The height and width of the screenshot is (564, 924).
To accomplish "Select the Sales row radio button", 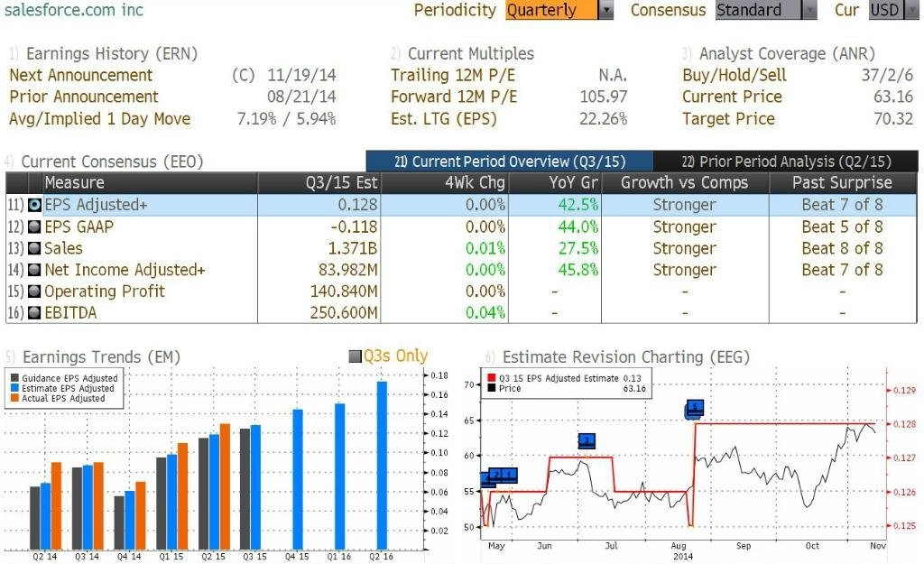I will click(35, 249).
